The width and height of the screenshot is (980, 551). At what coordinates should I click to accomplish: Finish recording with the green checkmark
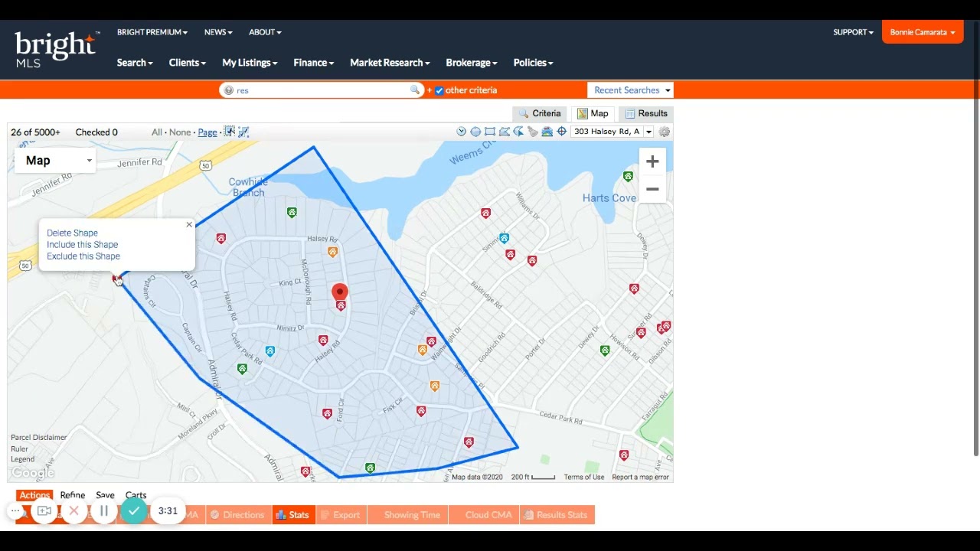click(x=134, y=511)
